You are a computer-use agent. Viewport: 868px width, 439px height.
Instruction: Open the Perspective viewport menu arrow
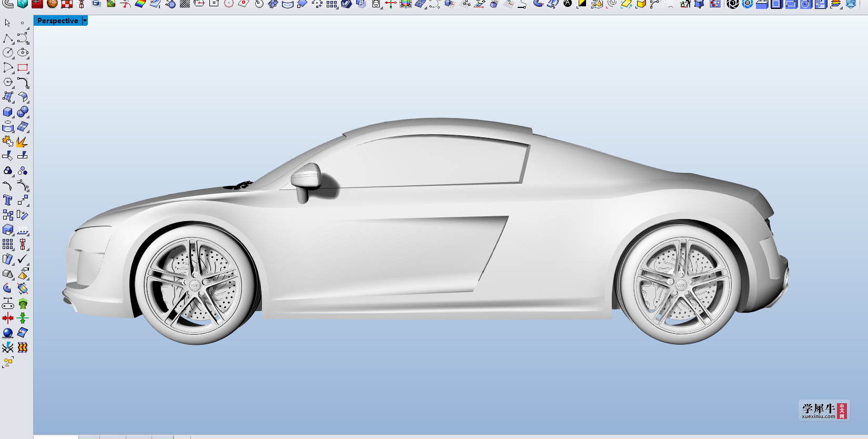pyautogui.click(x=85, y=21)
